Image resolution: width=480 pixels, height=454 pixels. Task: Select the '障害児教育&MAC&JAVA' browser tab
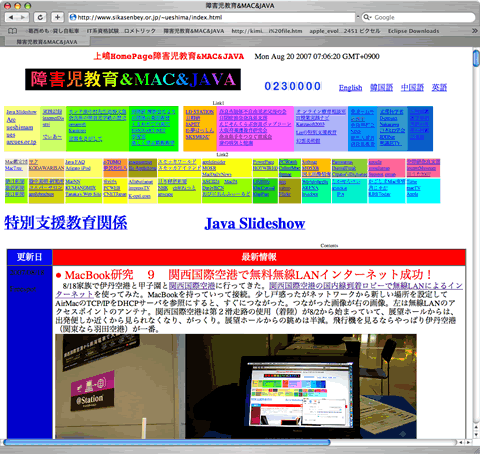pos(47,42)
